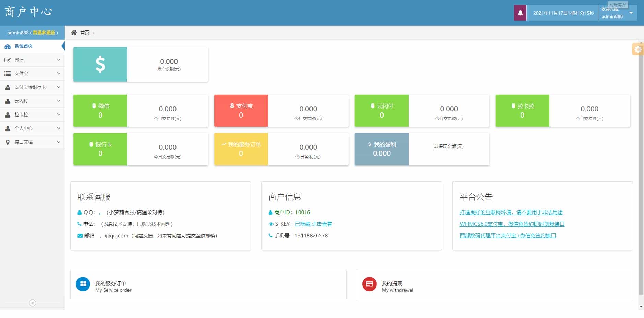The height and width of the screenshot is (318, 644).
Task: Click the chevron next to 支付宝 menu
Action: (x=59, y=73)
